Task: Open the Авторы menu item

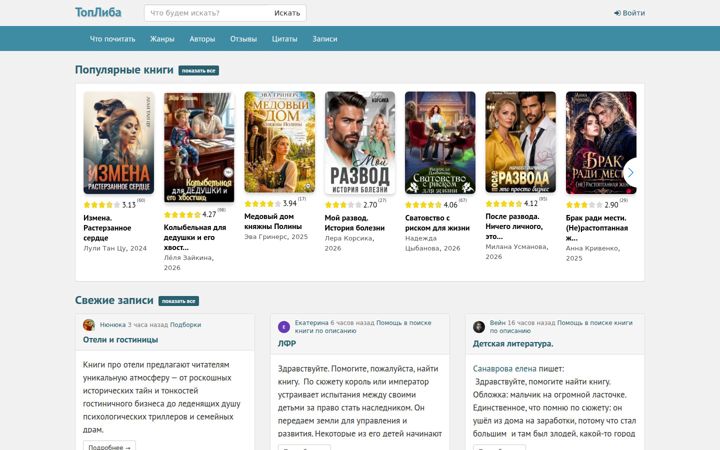Action: pyautogui.click(x=202, y=39)
